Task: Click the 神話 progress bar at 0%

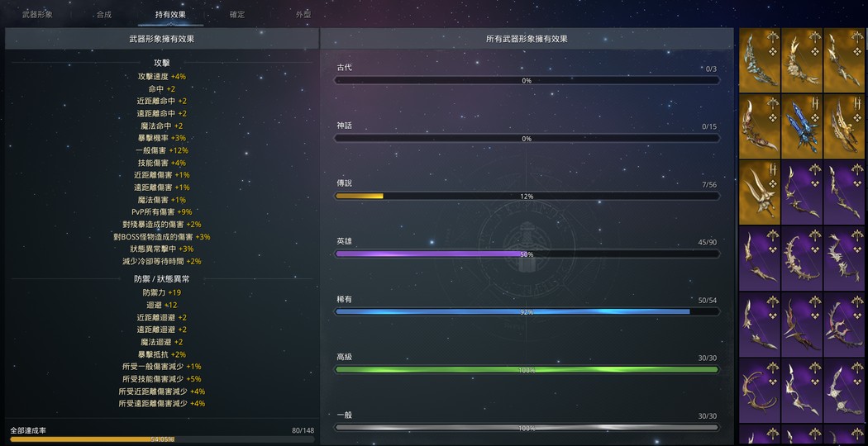Action: (527, 138)
